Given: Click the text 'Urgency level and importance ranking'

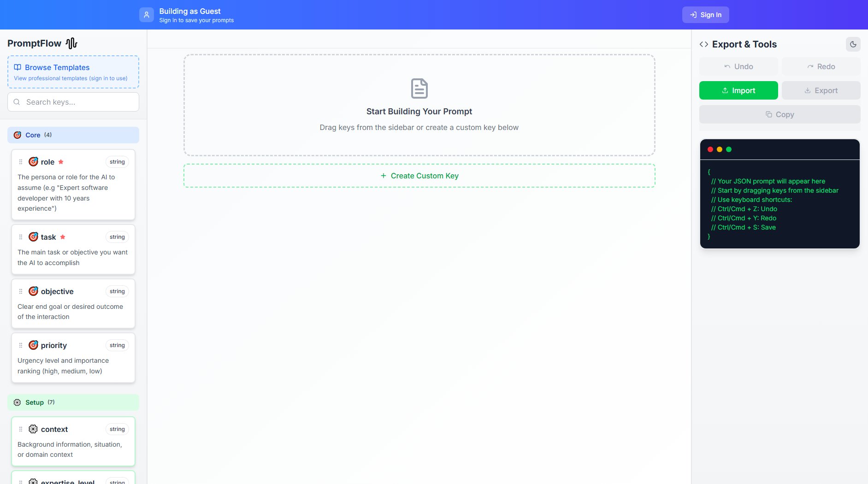Looking at the screenshot, I should [63, 366].
